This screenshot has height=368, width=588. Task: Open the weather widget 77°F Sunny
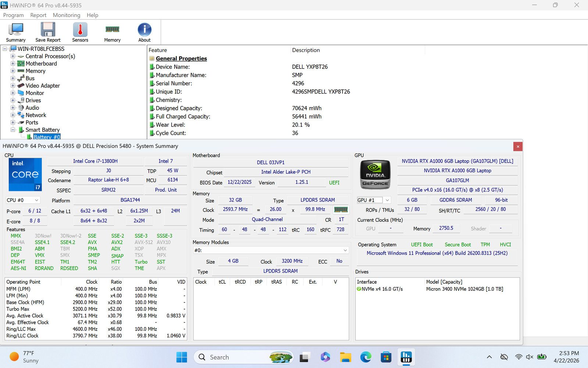click(24, 357)
